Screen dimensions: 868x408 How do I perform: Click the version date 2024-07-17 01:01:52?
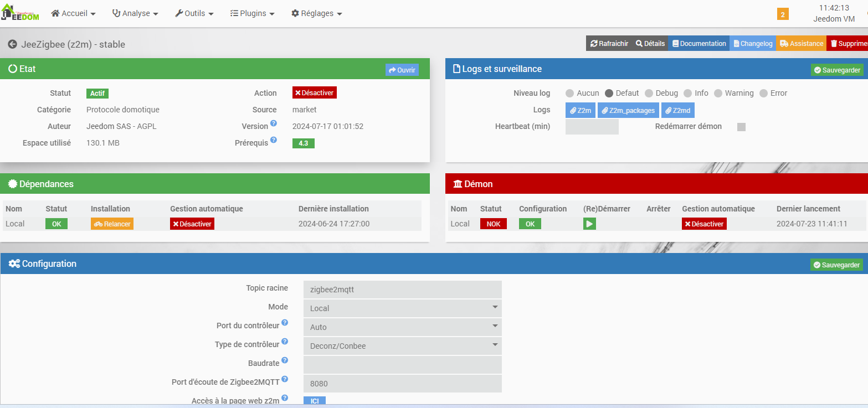(x=328, y=126)
